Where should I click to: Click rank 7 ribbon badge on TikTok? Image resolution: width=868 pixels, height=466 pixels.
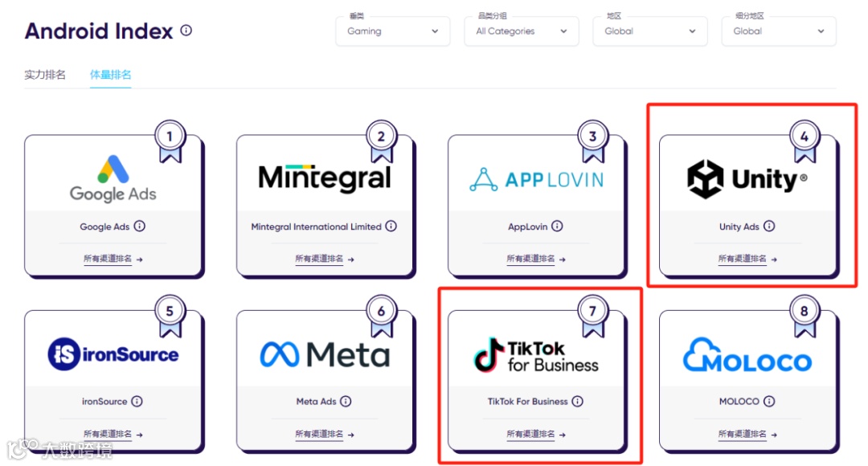pos(593,316)
